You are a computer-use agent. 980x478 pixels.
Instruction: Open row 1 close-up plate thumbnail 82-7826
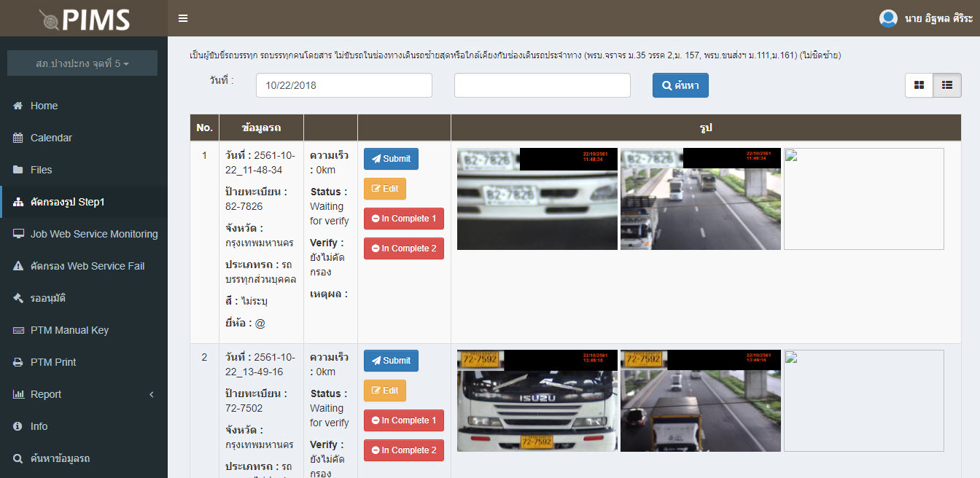tap(537, 199)
